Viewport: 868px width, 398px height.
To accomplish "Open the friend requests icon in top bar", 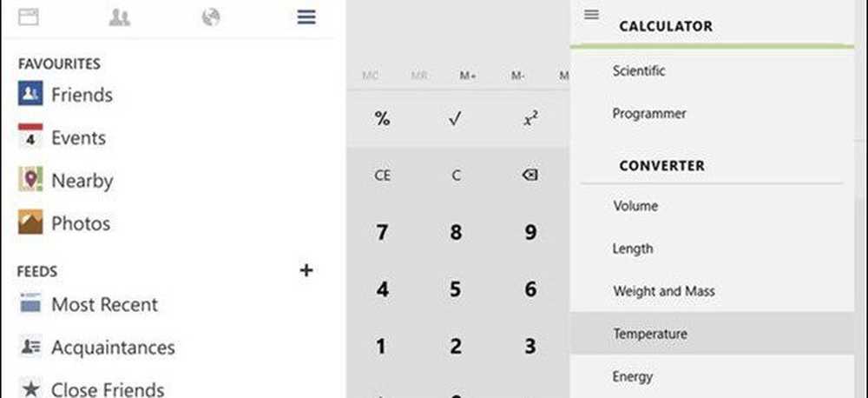I will click(x=120, y=17).
